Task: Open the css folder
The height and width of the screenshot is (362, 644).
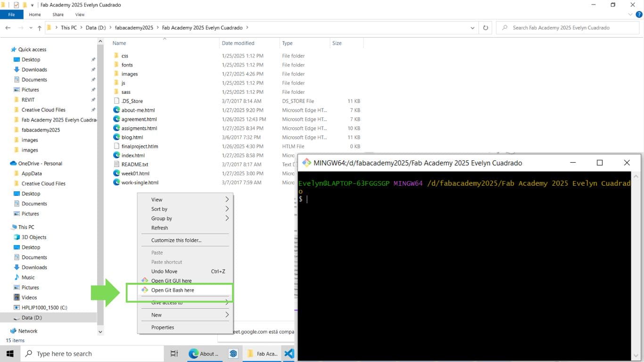Action: point(124,56)
